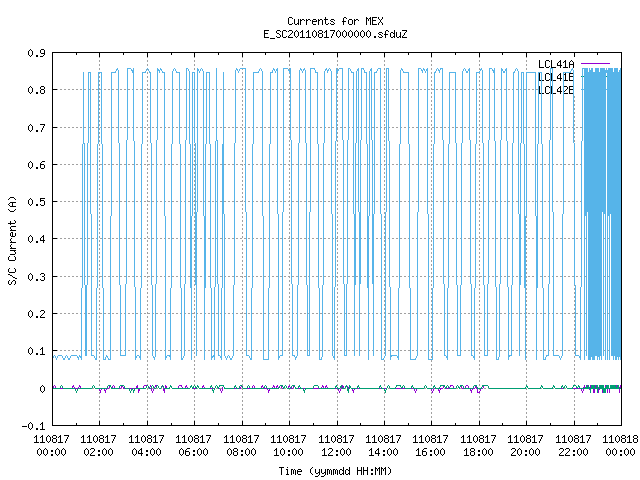
Task: Click the x-axis tick 110817 12:00
Action: pyautogui.click(x=336, y=445)
